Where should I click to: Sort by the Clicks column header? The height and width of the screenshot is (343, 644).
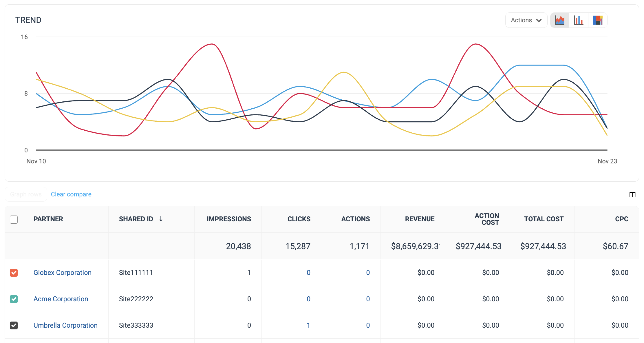(x=299, y=219)
